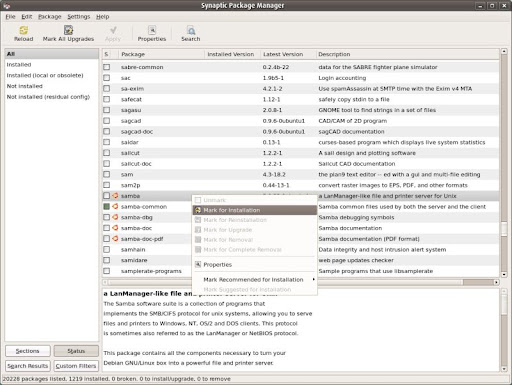The width and height of the screenshot is (512, 385).
Task: Click the Mark for Installation menu icon
Action: tap(198, 210)
